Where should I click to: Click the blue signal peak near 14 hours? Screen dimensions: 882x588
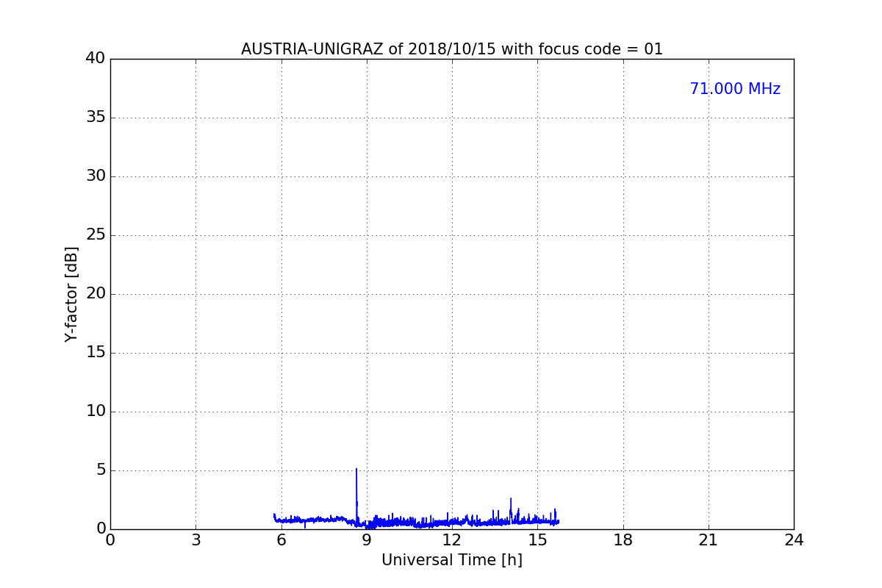(511, 509)
